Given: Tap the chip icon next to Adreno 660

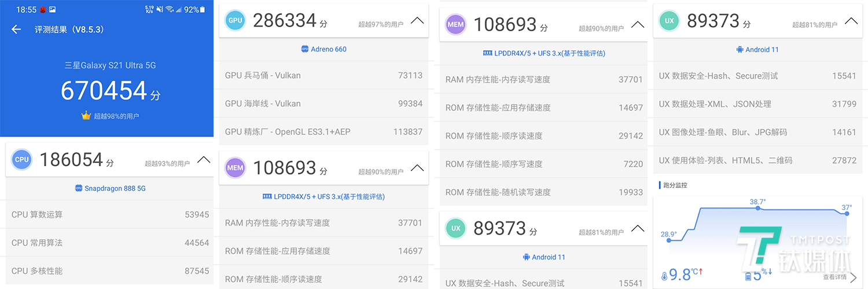Looking at the screenshot, I should [305, 49].
